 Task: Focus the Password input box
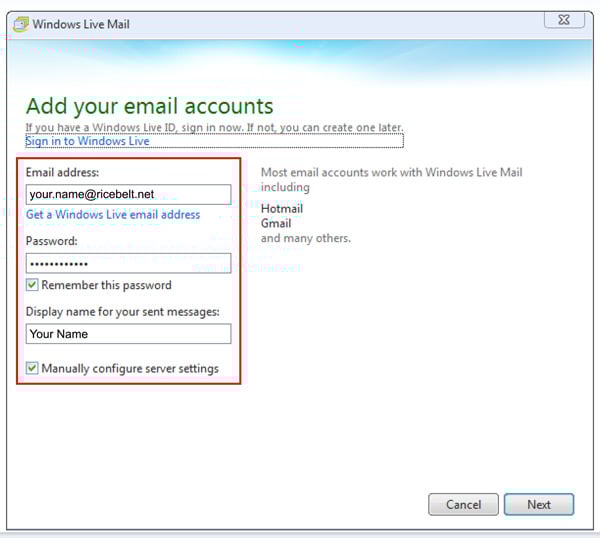128,263
